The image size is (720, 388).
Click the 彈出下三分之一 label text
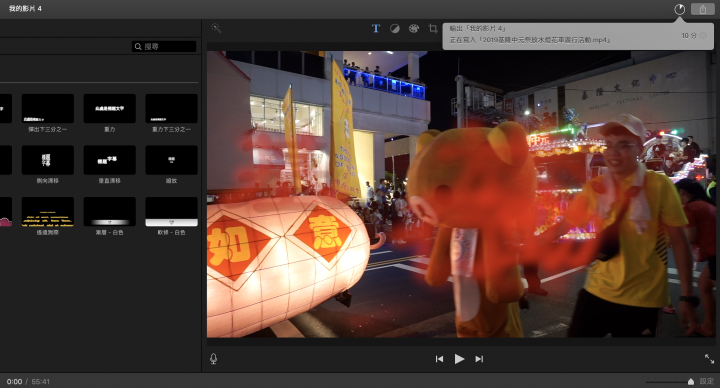[x=48, y=129]
